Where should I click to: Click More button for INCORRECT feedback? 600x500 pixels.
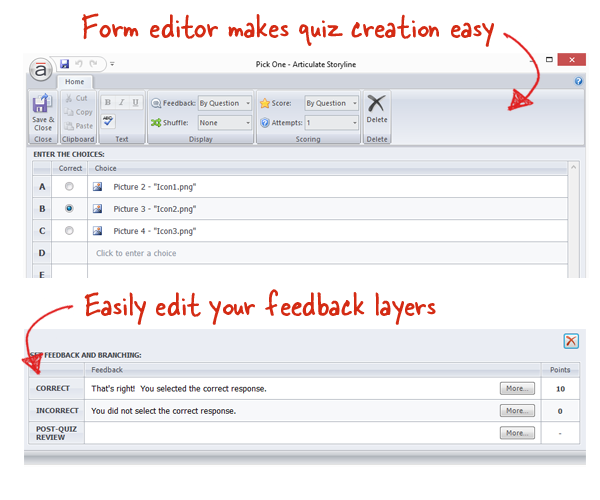coord(517,410)
